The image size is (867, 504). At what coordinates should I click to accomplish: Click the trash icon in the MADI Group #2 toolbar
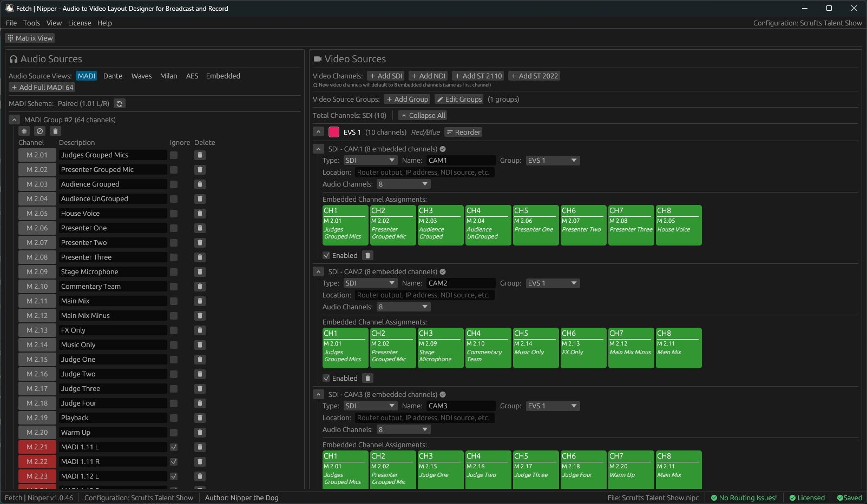(55, 131)
